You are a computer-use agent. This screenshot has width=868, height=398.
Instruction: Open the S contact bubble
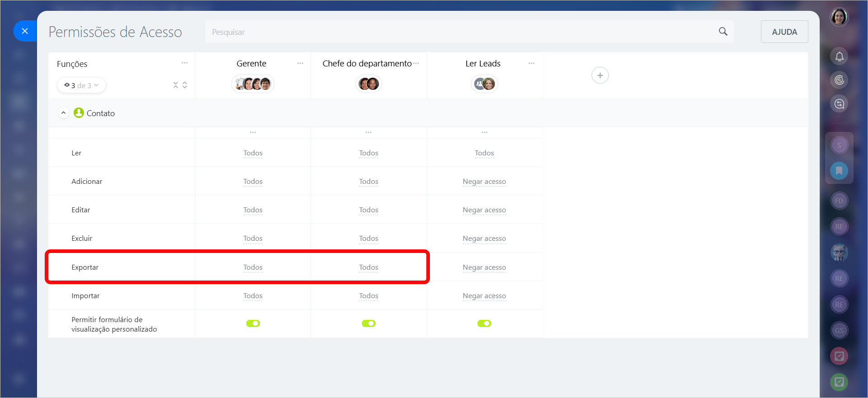[x=839, y=145]
